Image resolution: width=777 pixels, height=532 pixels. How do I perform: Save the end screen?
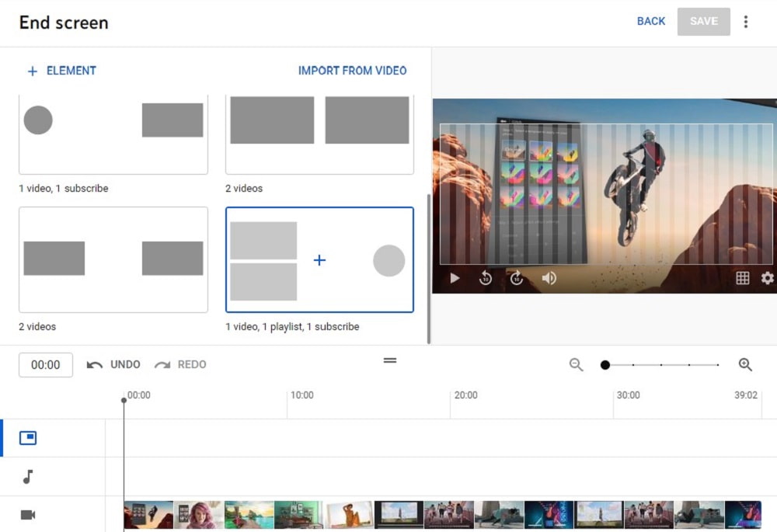coord(703,21)
